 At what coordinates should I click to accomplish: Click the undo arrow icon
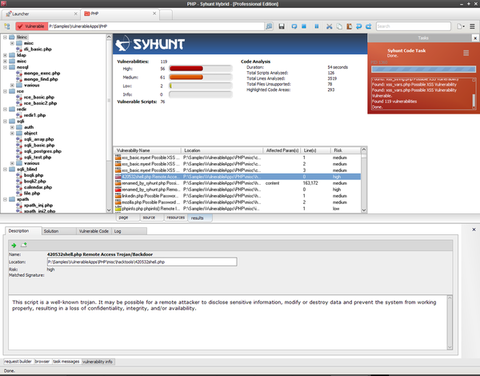(359, 26)
